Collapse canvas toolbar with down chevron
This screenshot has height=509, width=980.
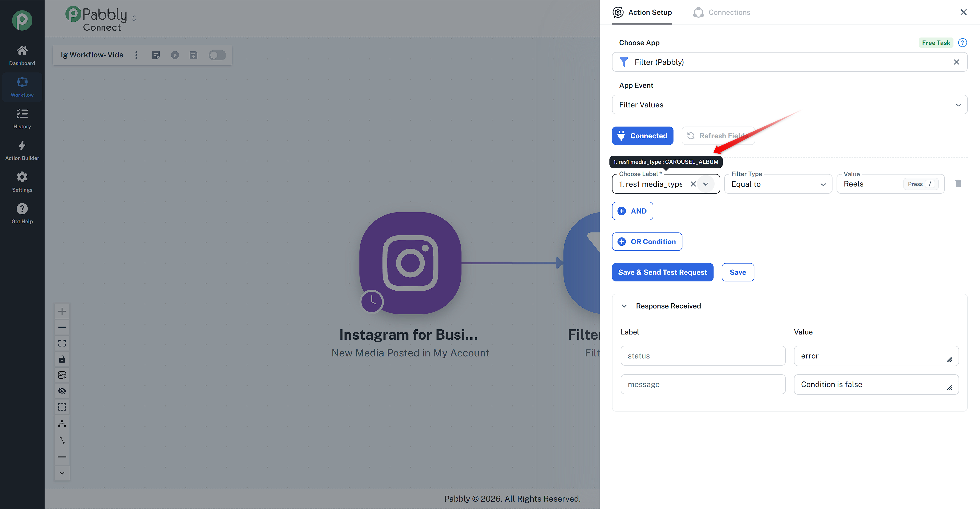tap(62, 473)
